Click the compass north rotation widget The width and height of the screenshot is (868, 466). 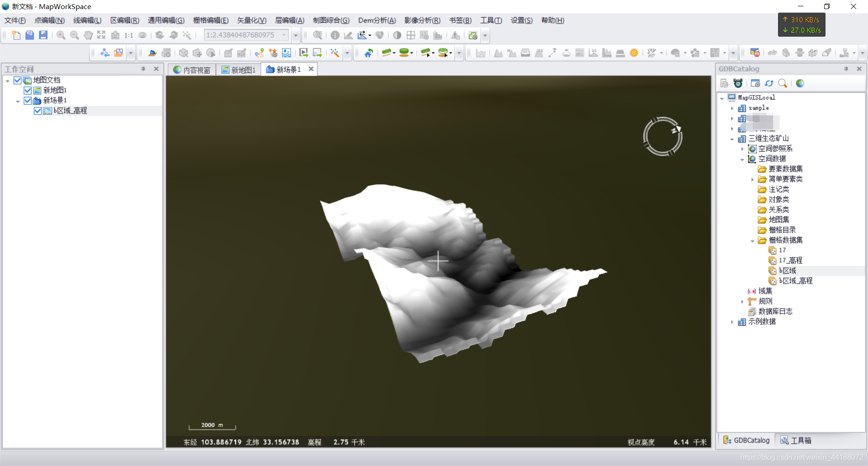[663, 137]
